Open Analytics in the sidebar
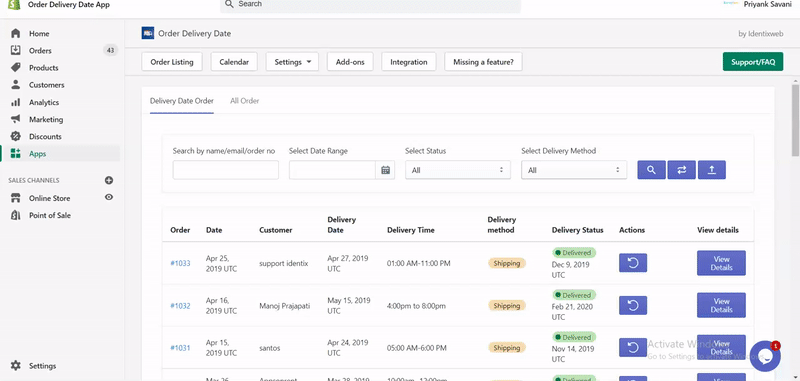The height and width of the screenshot is (381, 800). click(x=44, y=102)
